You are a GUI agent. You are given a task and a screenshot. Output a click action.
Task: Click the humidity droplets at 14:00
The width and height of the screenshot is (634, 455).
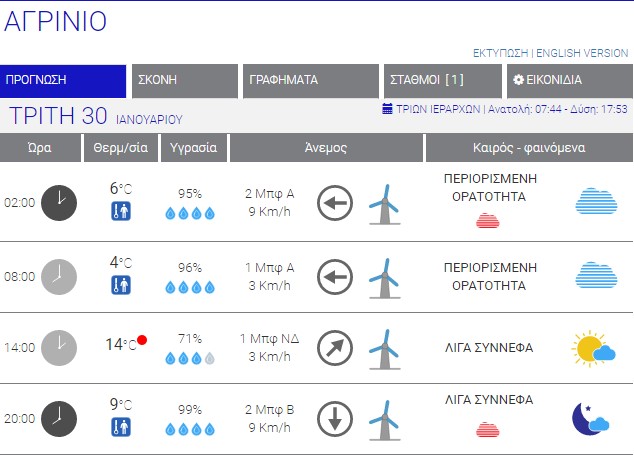tap(189, 357)
